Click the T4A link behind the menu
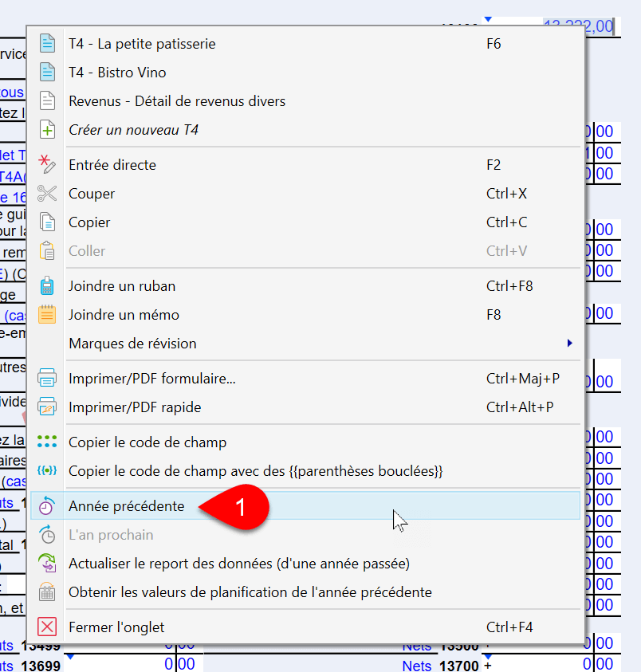The height and width of the screenshot is (672, 641). point(13,177)
